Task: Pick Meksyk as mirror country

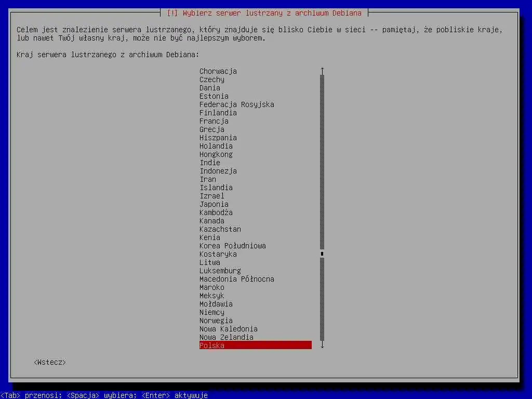Action: (x=212, y=296)
